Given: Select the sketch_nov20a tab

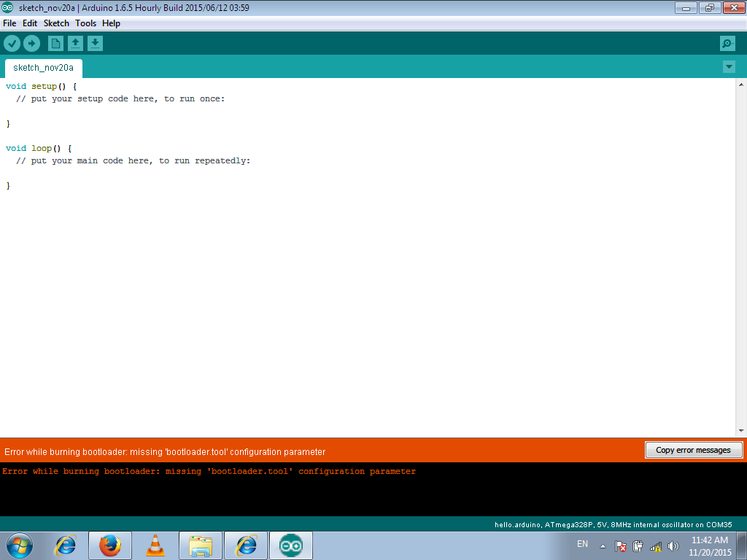Looking at the screenshot, I should point(43,68).
